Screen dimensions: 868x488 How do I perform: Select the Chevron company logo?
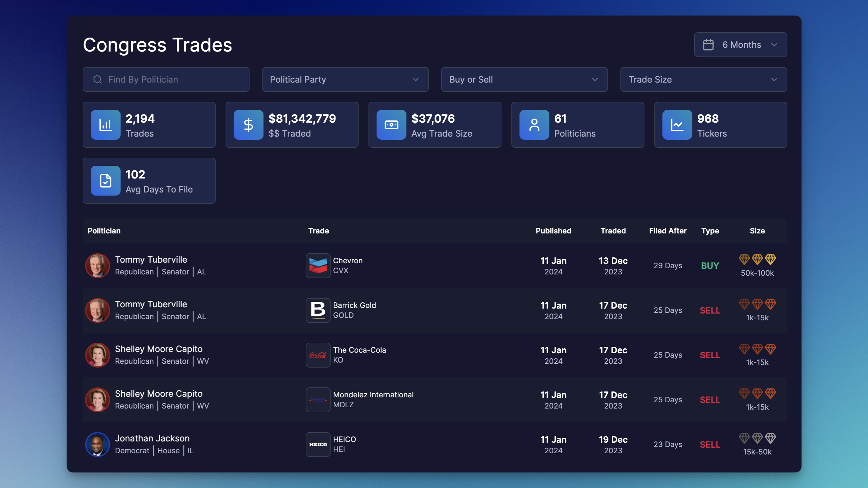tap(318, 265)
